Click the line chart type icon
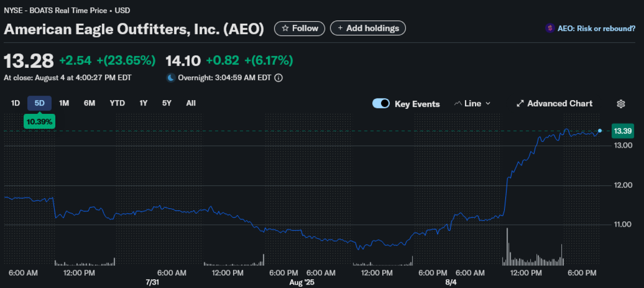The height and width of the screenshot is (288, 644). coord(458,103)
